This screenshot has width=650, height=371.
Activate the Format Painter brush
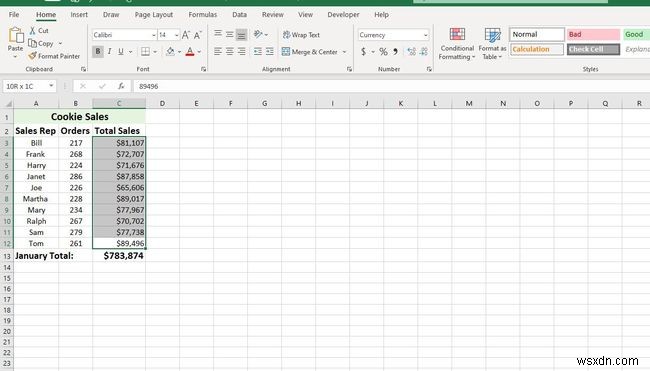[x=32, y=56]
